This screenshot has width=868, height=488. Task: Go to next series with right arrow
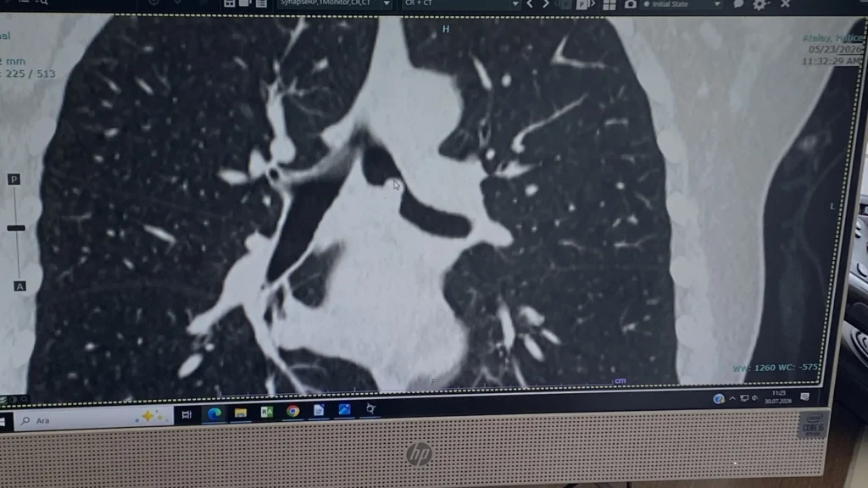(x=546, y=4)
